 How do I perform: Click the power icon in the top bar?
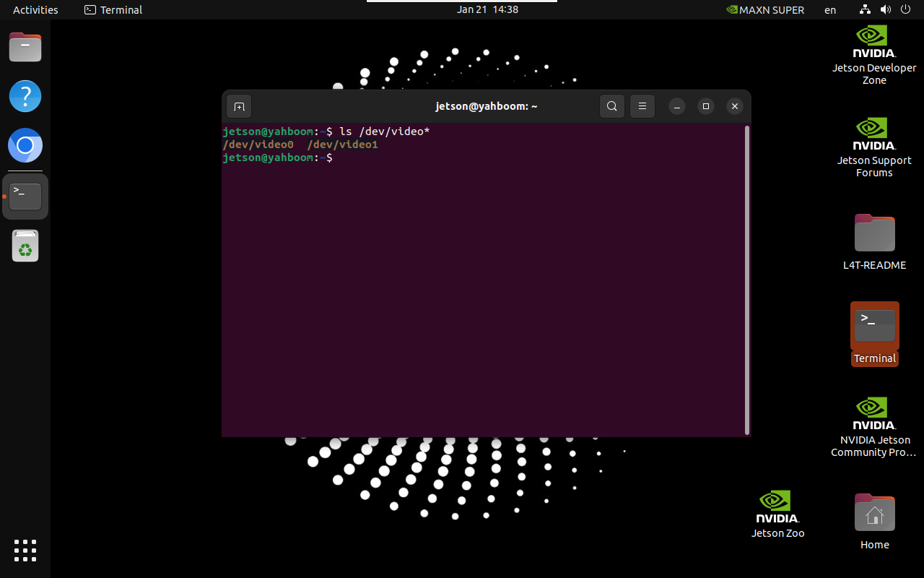[x=905, y=9]
